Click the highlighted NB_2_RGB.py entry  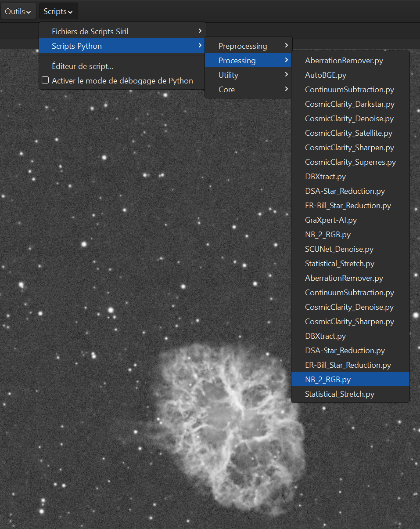[350, 379]
